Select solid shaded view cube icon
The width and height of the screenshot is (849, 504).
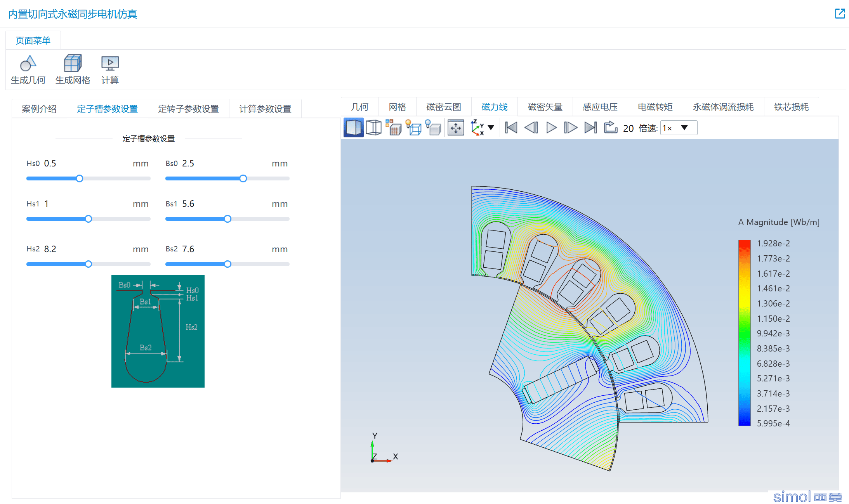pos(353,128)
